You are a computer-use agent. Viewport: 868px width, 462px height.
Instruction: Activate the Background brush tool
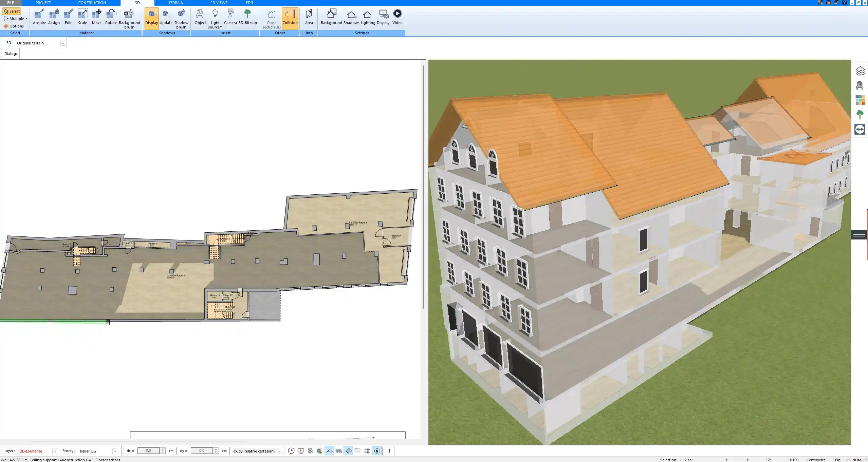tap(129, 19)
